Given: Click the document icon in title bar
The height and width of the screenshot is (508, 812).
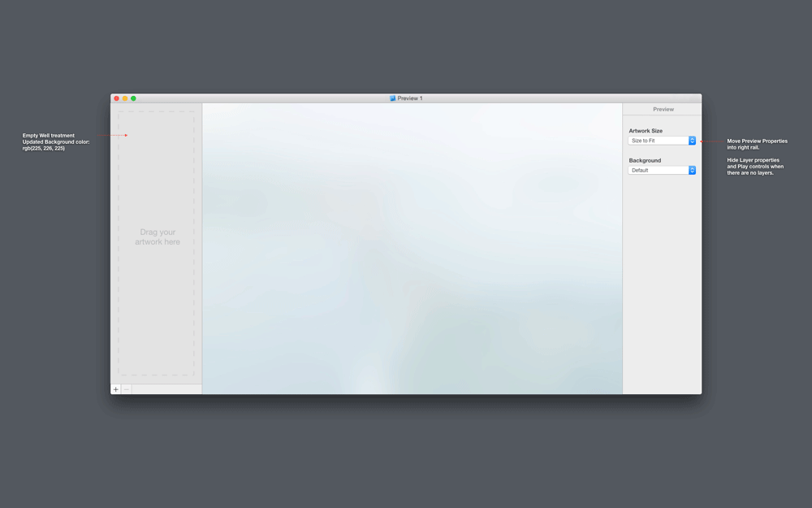Looking at the screenshot, I should [x=392, y=98].
